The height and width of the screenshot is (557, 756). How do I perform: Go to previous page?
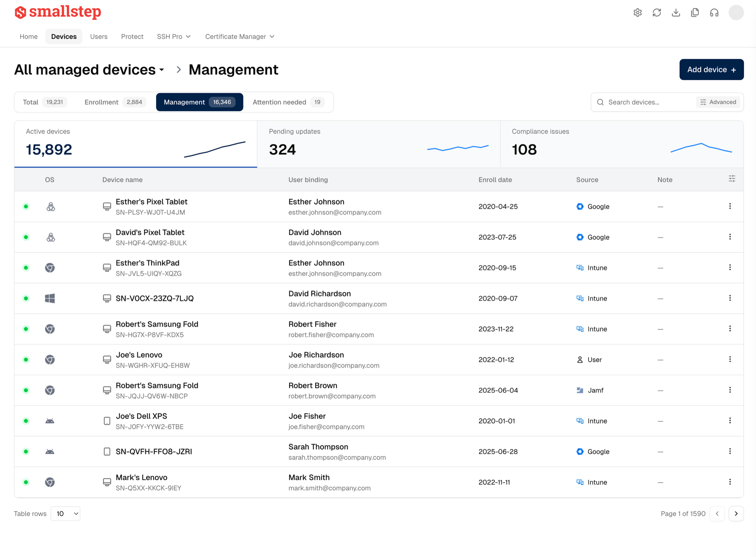click(717, 514)
